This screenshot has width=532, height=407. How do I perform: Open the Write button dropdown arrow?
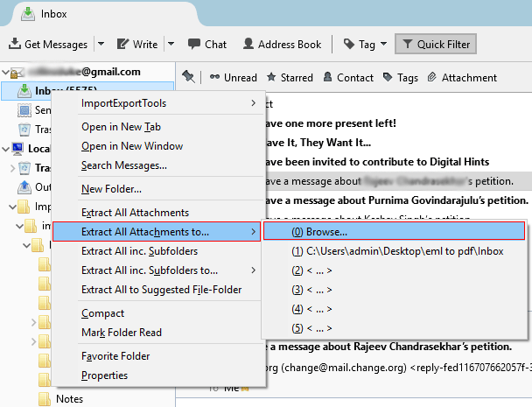(171, 45)
